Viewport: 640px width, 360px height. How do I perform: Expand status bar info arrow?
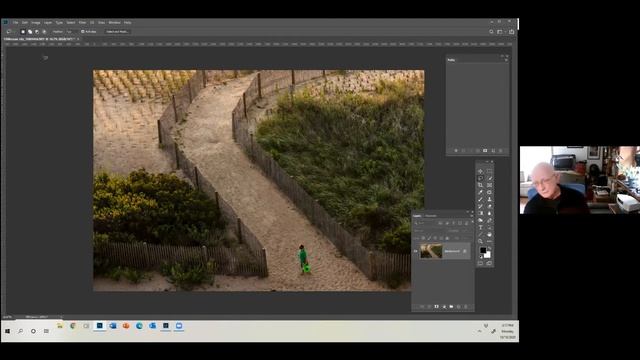coord(61,317)
